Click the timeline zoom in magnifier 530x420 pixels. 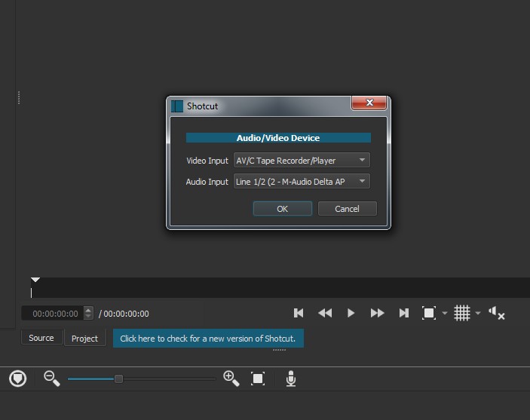[x=231, y=379]
